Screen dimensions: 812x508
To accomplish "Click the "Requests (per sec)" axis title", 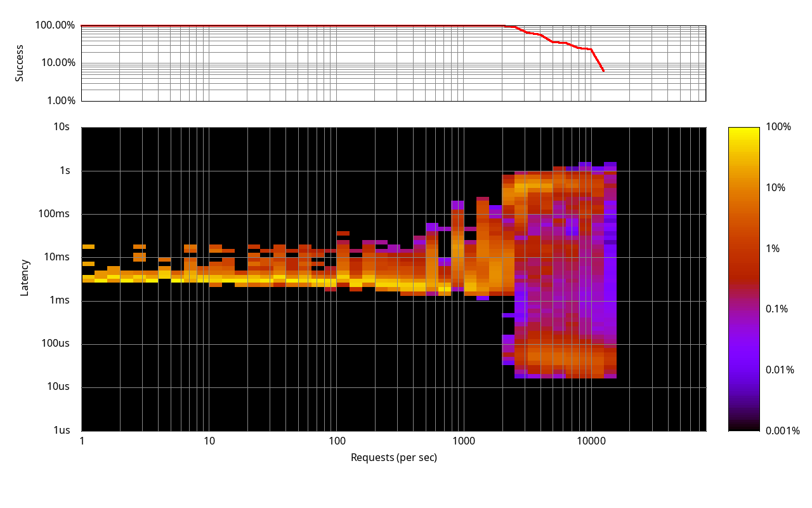I will pyautogui.click(x=394, y=457).
